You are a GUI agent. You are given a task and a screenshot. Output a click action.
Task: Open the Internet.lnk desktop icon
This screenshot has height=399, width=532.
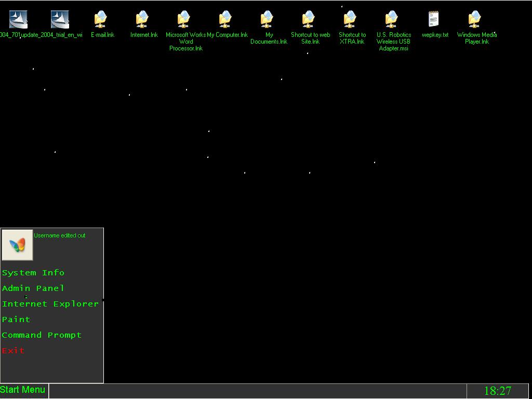pyautogui.click(x=143, y=20)
